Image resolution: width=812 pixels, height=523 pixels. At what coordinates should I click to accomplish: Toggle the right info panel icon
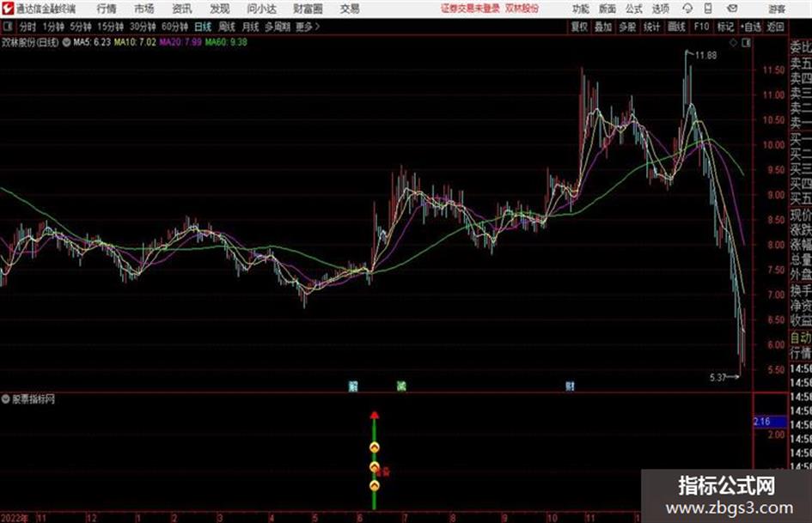(746, 43)
